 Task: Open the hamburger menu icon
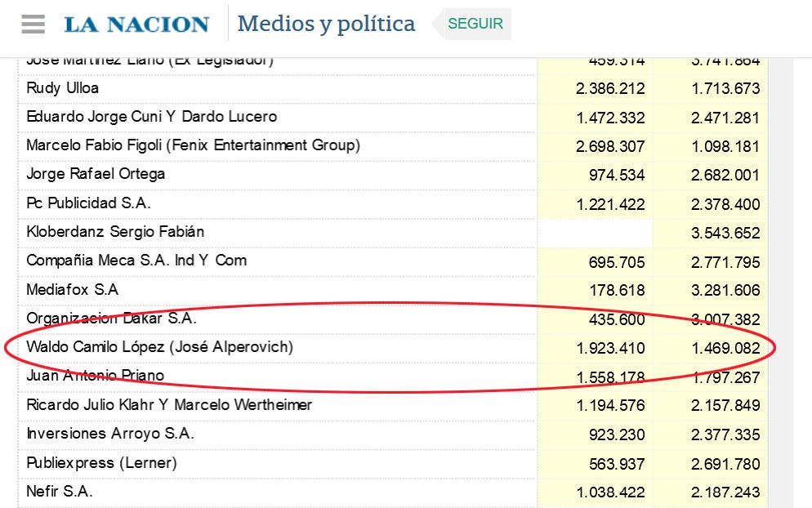(33, 24)
